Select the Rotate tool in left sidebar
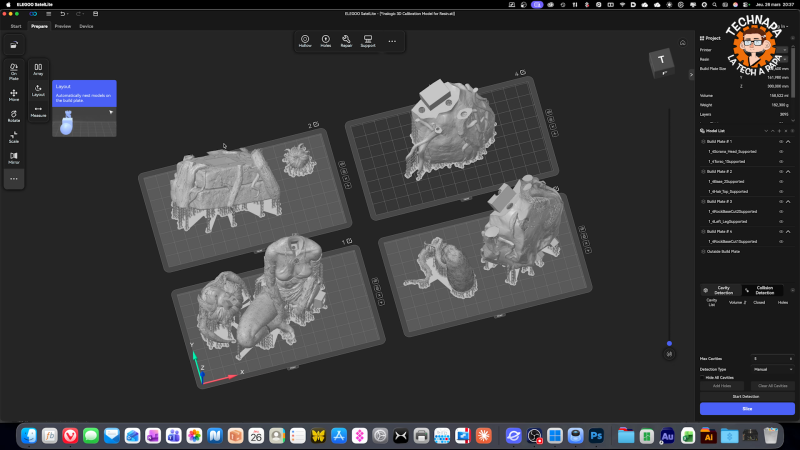 coord(14,116)
